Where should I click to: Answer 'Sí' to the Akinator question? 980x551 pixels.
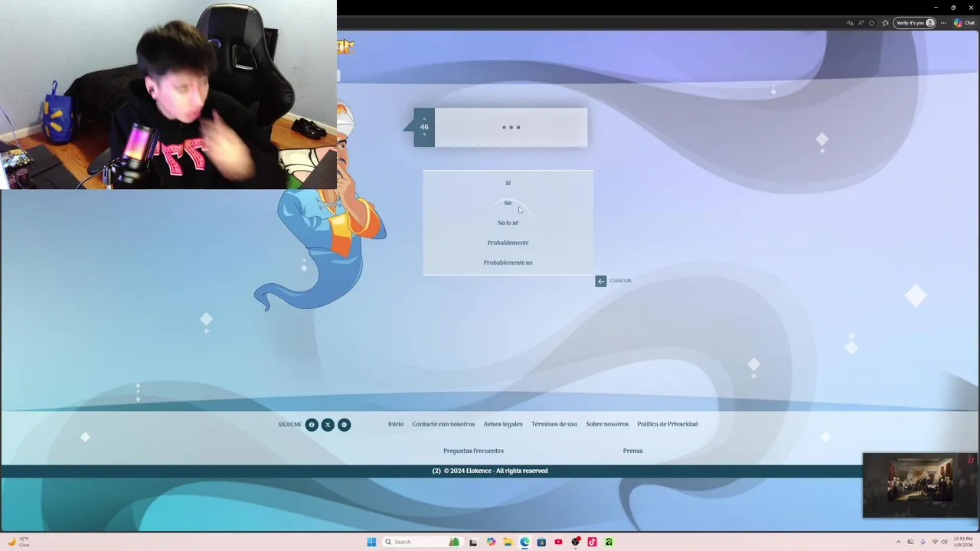[x=508, y=183]
